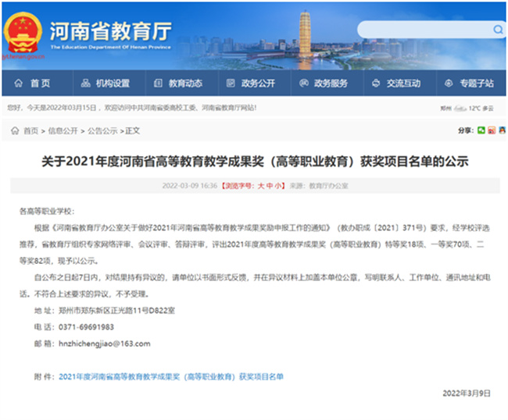This screenshot has height=420, width=508.
Task: Click the weather icon showing 12°C
Action: tap(460, 109)
